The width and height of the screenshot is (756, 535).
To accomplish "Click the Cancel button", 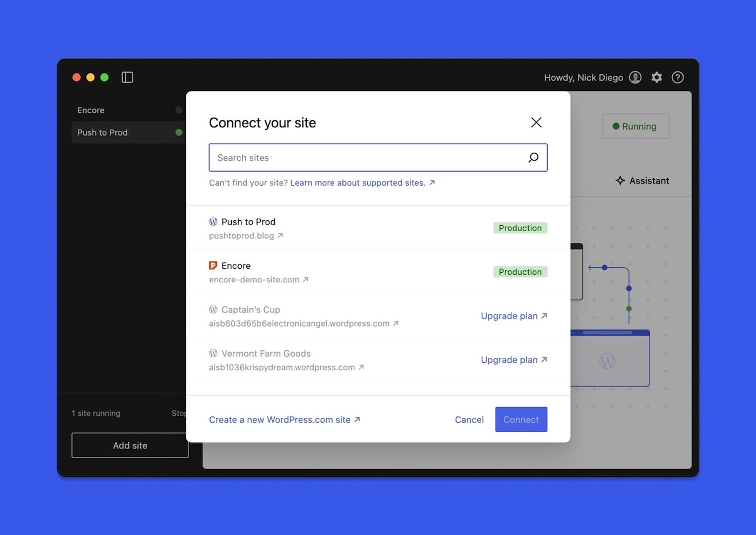I will (469, 419).
